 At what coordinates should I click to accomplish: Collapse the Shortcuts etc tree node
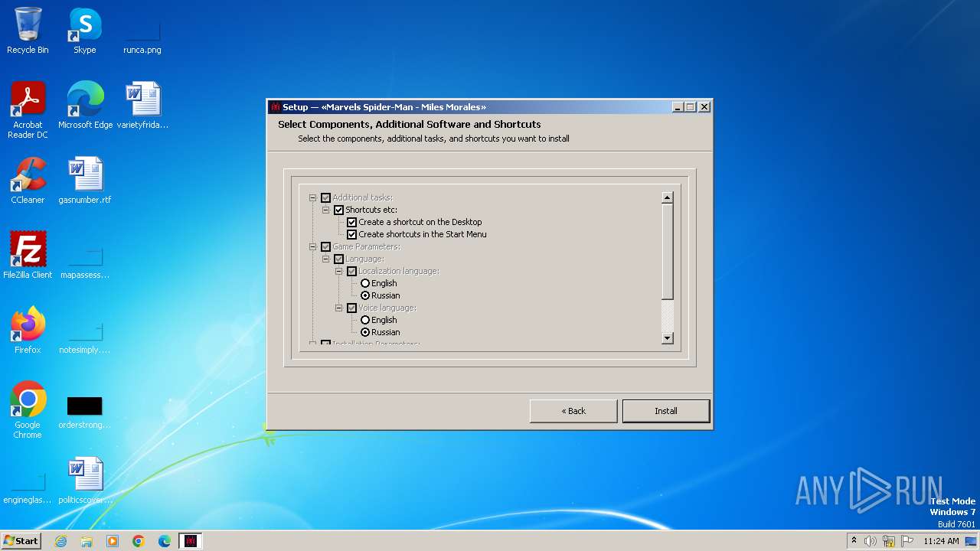(x=325, y=210)
